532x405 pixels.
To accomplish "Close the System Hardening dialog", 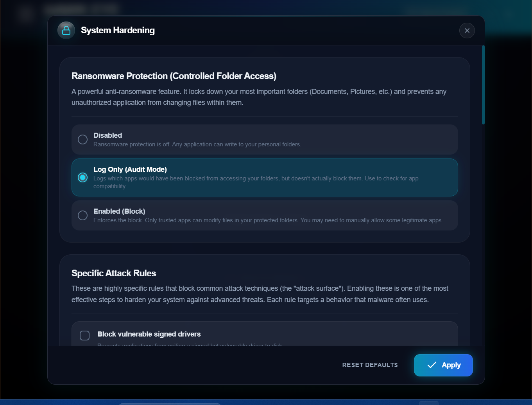I will (x=467, y=31).
